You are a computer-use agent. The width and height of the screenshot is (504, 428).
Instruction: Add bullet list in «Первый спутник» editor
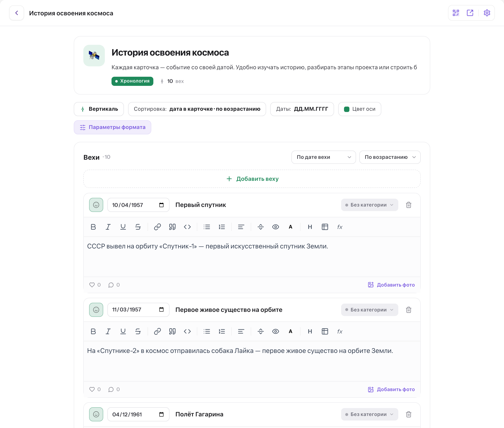(x=207, y=227)
